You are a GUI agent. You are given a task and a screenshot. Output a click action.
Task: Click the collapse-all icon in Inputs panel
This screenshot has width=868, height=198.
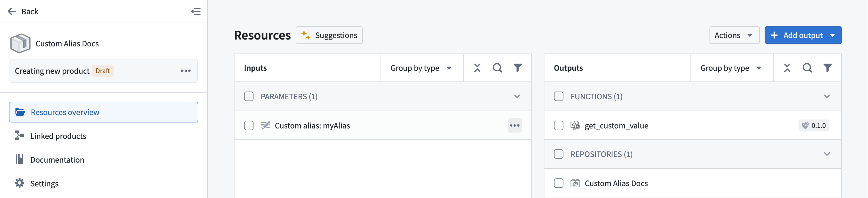(477, 67)
